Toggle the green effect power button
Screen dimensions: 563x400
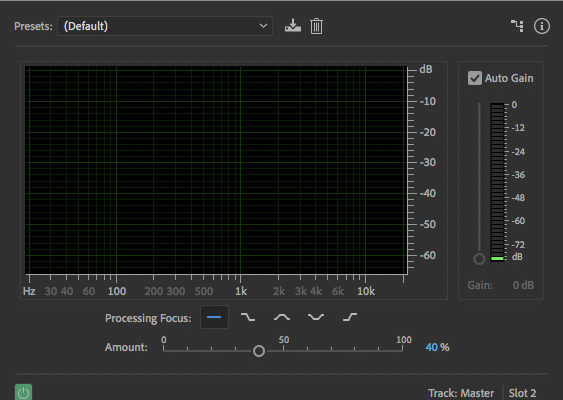23,392
